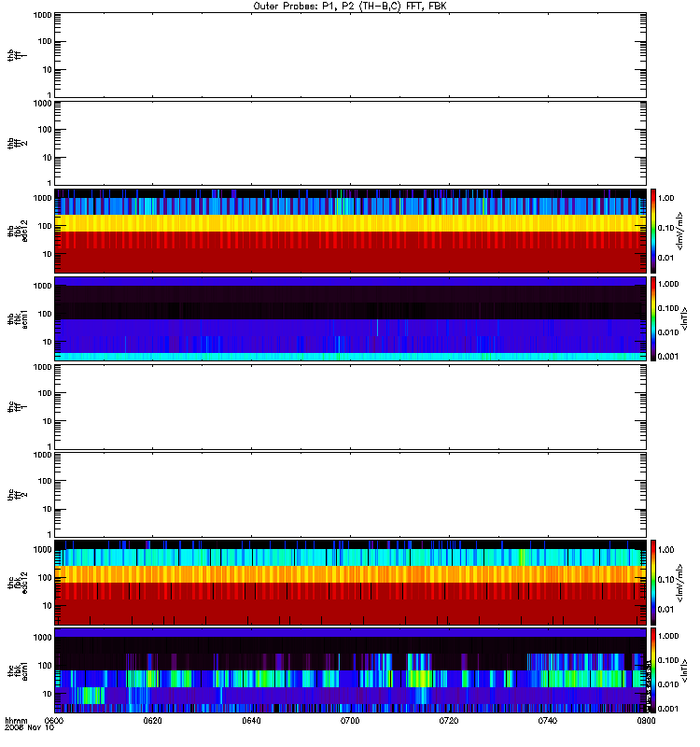This screenshot has height=747, width=700.
Task: Click the thc fbk scm1 spectrogram panel
Action: [351, 670]
